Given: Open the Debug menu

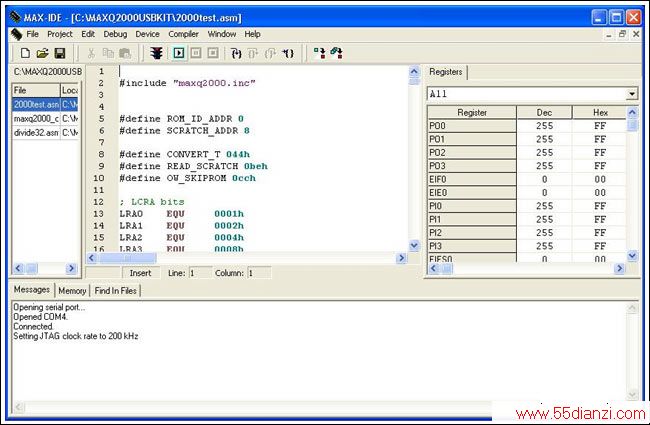Looking at the screenshot, I should [x=115, y=34].
